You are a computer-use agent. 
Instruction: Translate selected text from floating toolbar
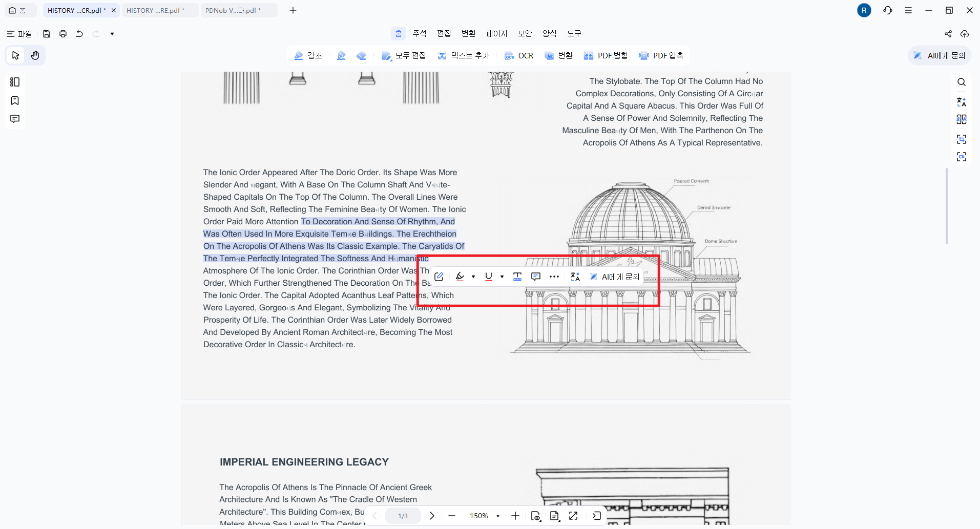[x=575, y=277]
